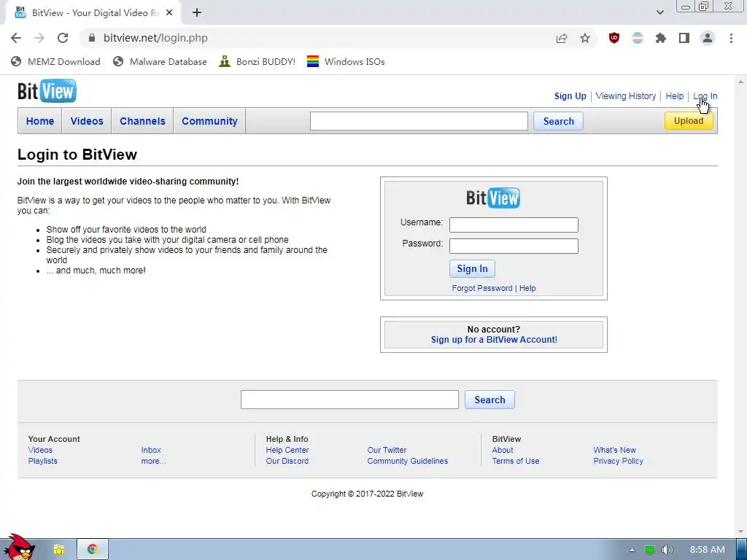This screenshot has width=747, height=560.
Task: Click the Chrome taskbar icon
Action: [93, 550]
